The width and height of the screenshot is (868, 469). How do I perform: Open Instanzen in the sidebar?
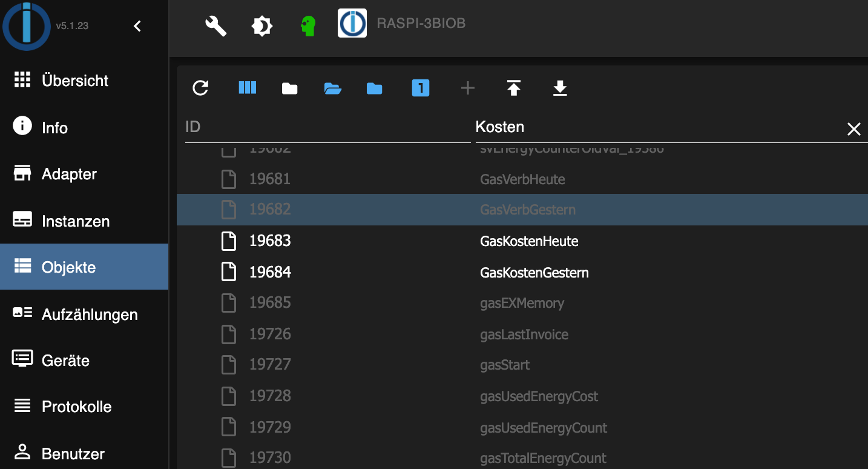pyautogui.click(x=84, y=221)
